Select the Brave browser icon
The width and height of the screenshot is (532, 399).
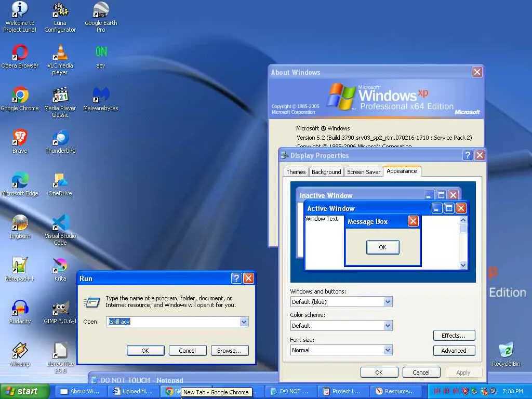pyautogui.click(x=20, y=141)
